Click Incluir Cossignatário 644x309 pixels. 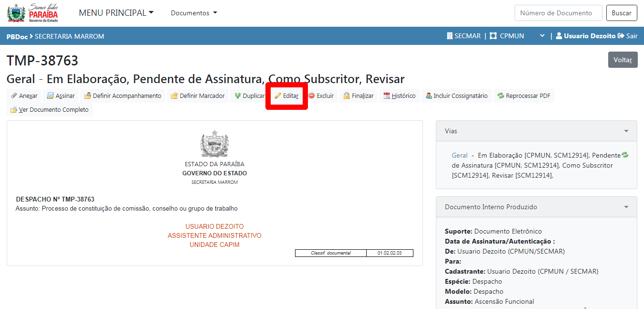pyautogui.click(x=456, y=96)
